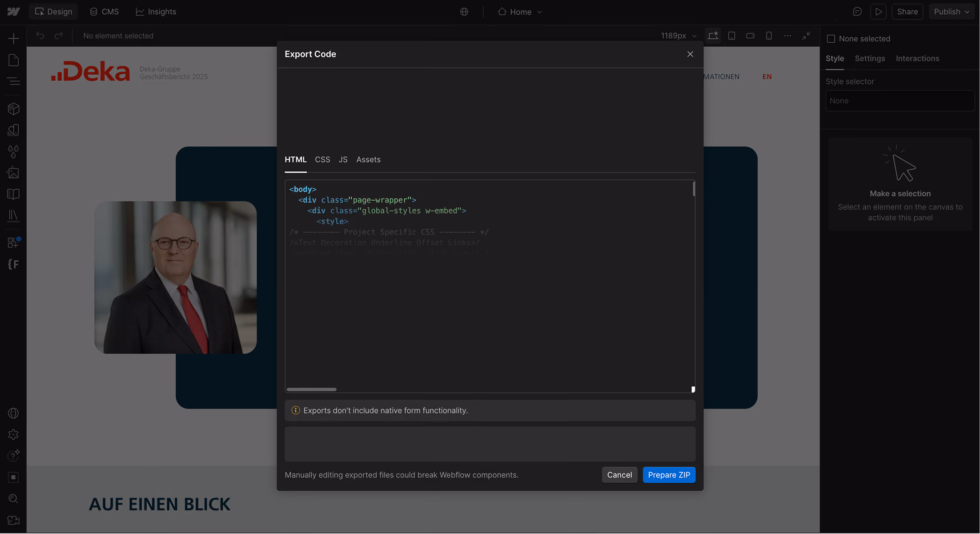Open the Add Elements plus panel
Image resolution: width=980 pixels, height=534 pixels.
point(13,38)
